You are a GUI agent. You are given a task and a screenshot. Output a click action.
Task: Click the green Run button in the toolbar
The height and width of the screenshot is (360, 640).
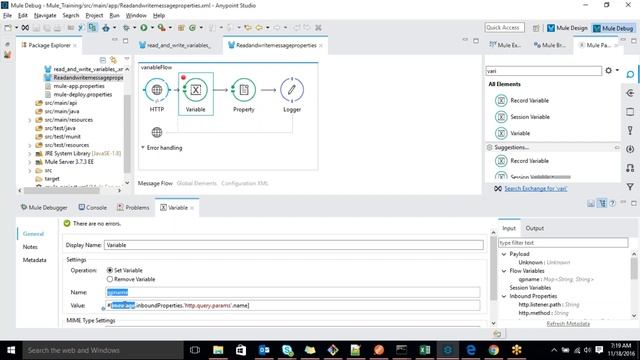click(x=144, y=28)
